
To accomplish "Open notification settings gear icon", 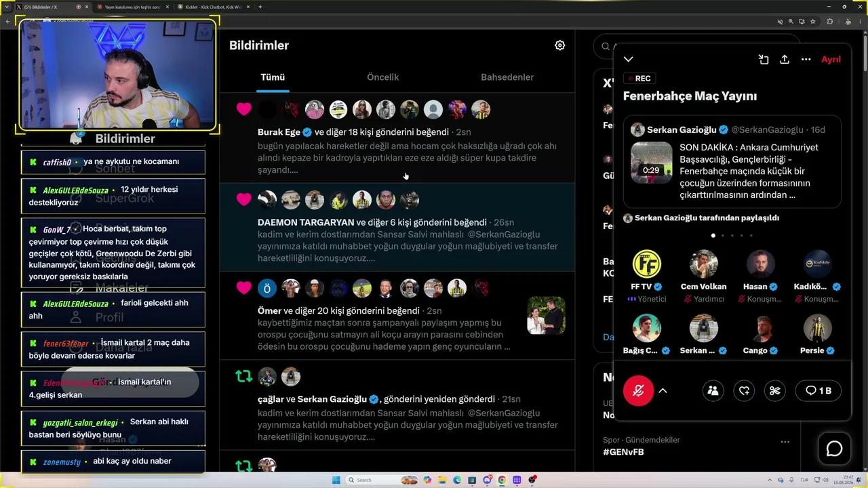I will coord(559,45).
